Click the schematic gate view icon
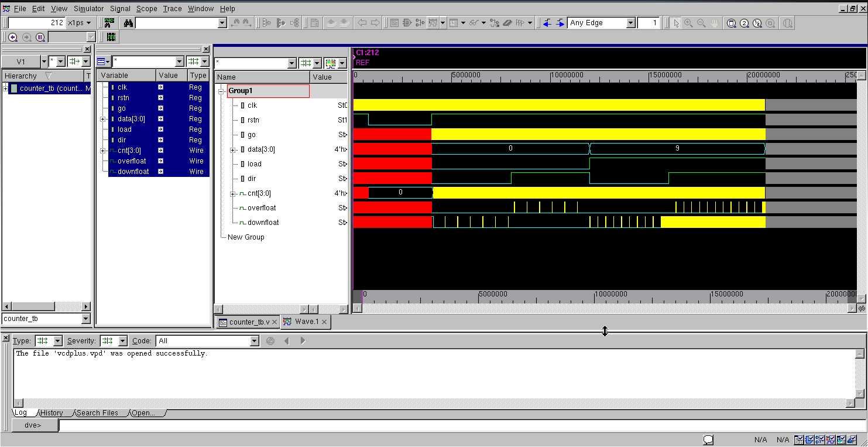This screenshot has width=868, height=447. (x=407, y=23)
